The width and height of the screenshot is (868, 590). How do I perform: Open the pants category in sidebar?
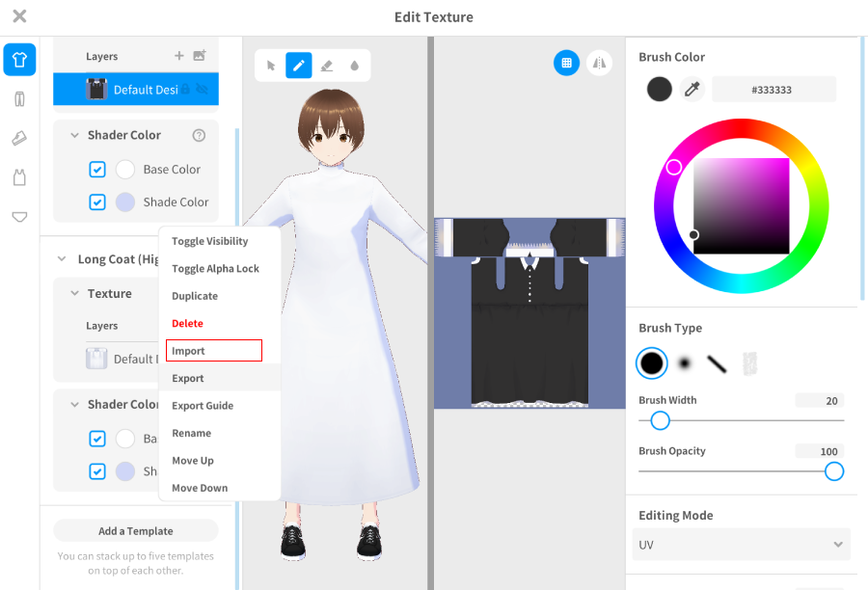coord(19,98)
